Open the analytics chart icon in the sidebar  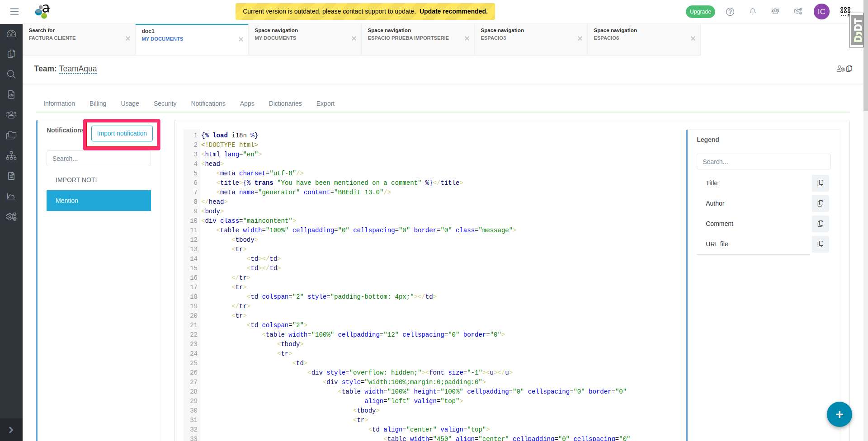click(x=11, y=197)
